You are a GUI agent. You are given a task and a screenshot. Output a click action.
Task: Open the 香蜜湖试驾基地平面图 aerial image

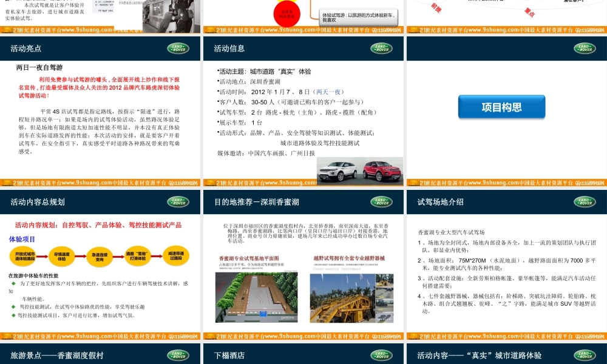tap(257, 297)
